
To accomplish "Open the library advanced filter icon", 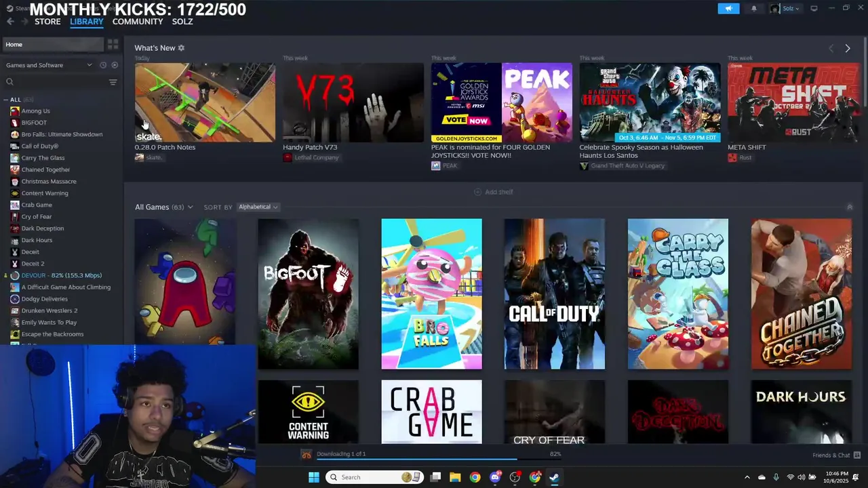I will [x=113, y=82].
